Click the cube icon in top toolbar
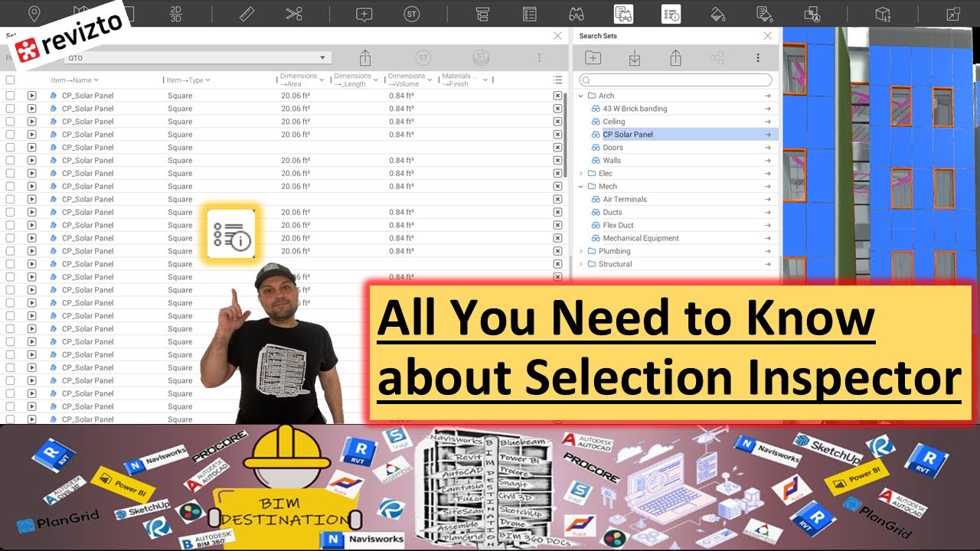The width and height of the screenshot is (980, 551). pos(883,14)
